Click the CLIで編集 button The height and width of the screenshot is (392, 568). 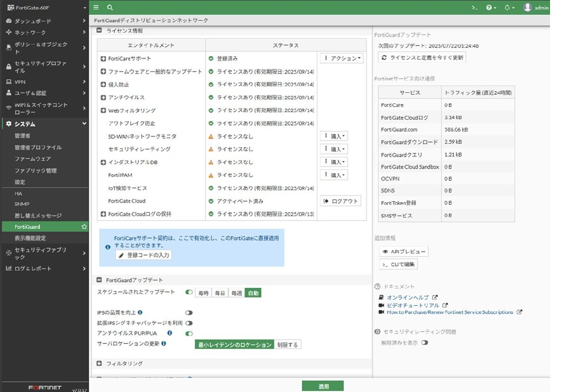(x=398, y=264)
